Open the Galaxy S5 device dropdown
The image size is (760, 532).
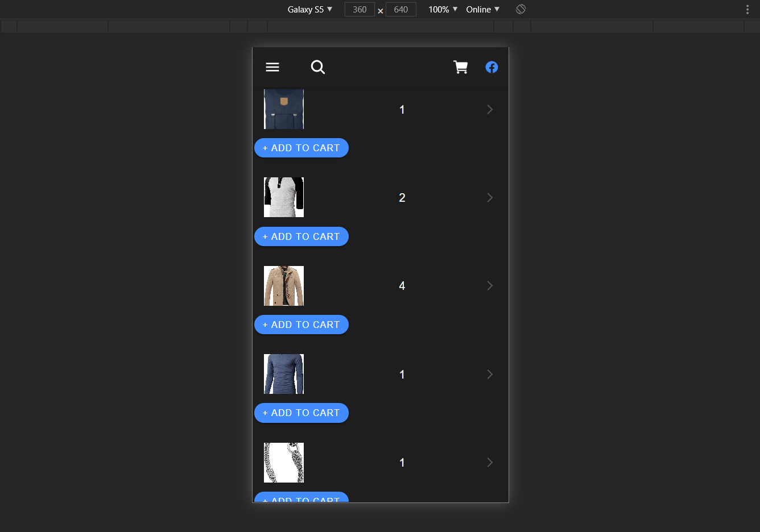click(x=309, y=9)
